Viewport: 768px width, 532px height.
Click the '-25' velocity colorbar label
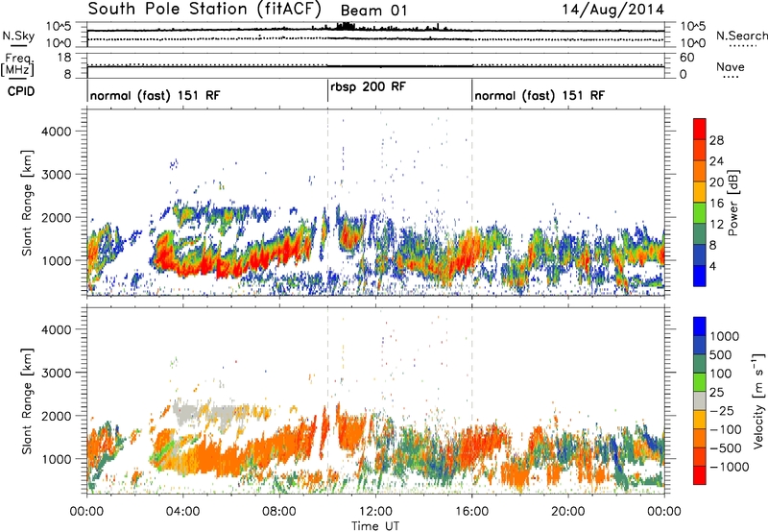point(724,411)
